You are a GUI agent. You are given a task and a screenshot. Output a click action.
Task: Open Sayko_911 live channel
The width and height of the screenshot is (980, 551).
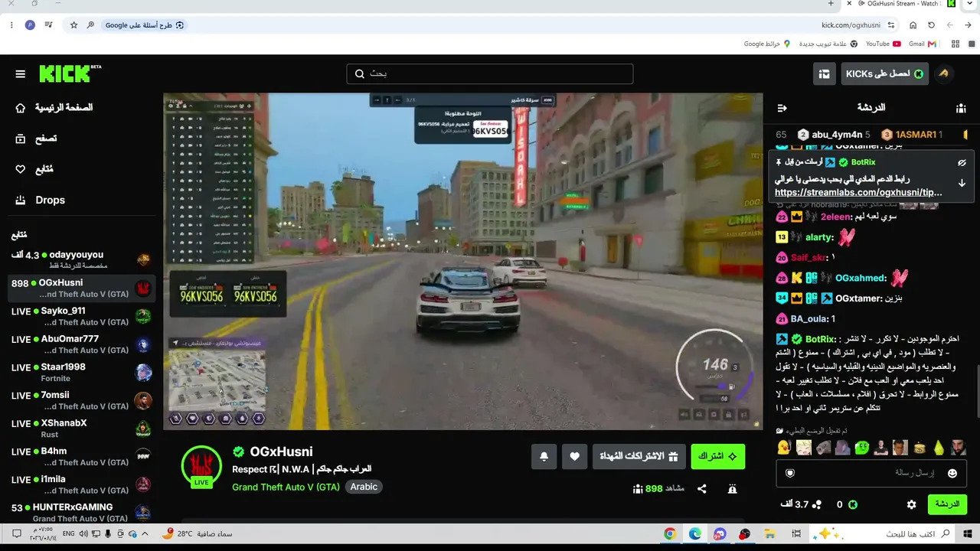[x=81, y=316]
